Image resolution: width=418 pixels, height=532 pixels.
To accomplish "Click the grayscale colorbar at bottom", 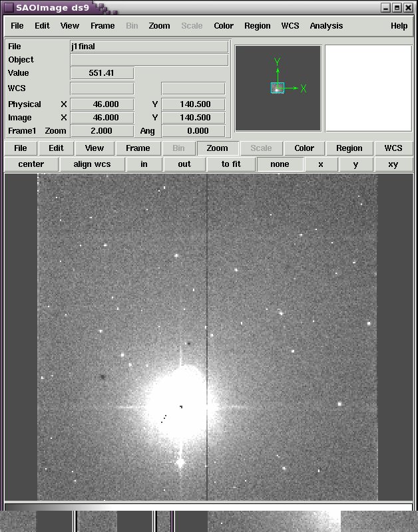I will 208,507.
